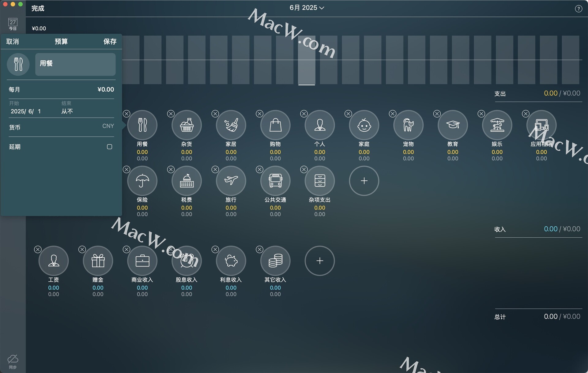Save the budget with 保存
The height and width of the screenshot is (373, 588).
point(110,41)
